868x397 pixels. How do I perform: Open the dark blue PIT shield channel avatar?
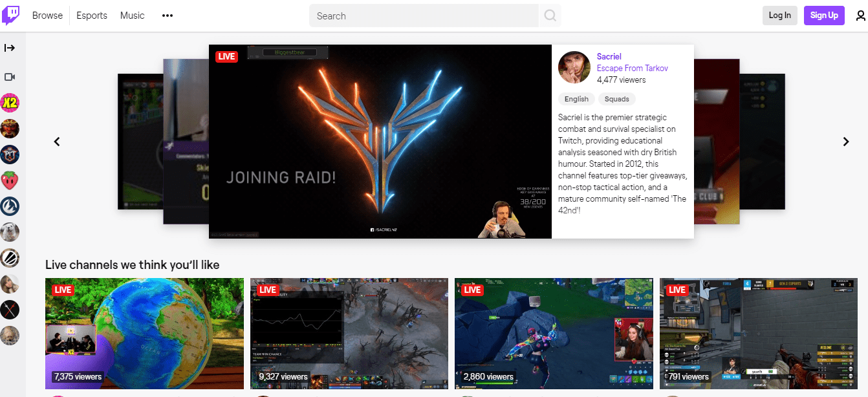coord(10,154)
